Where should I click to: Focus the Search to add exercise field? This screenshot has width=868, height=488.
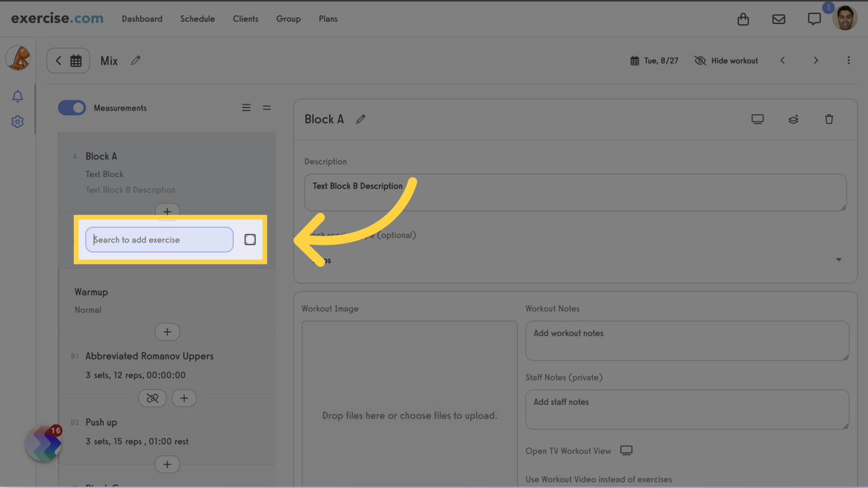(159, 240)
